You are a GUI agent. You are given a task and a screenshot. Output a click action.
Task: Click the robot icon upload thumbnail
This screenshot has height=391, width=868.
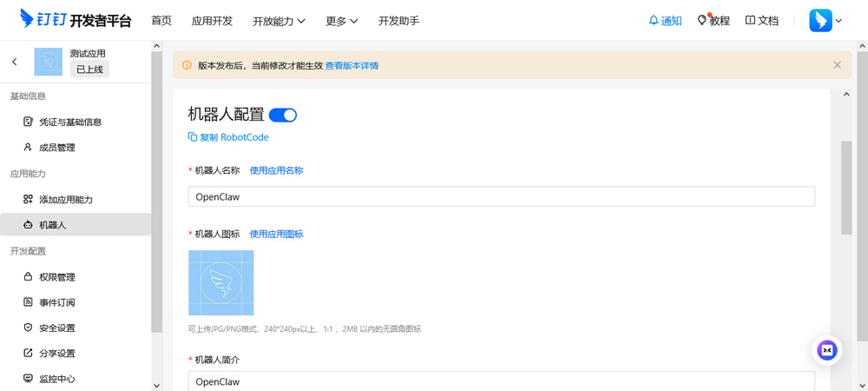(221, 283)
